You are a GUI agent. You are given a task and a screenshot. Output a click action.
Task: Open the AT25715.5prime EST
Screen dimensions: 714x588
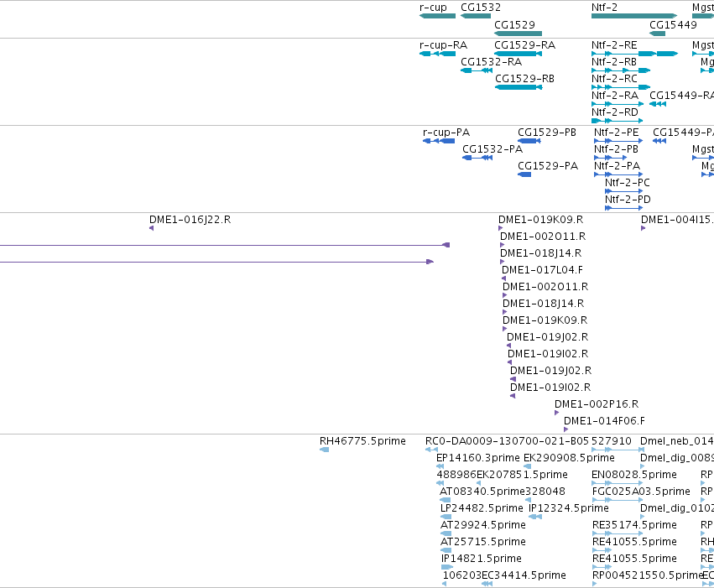446,551
